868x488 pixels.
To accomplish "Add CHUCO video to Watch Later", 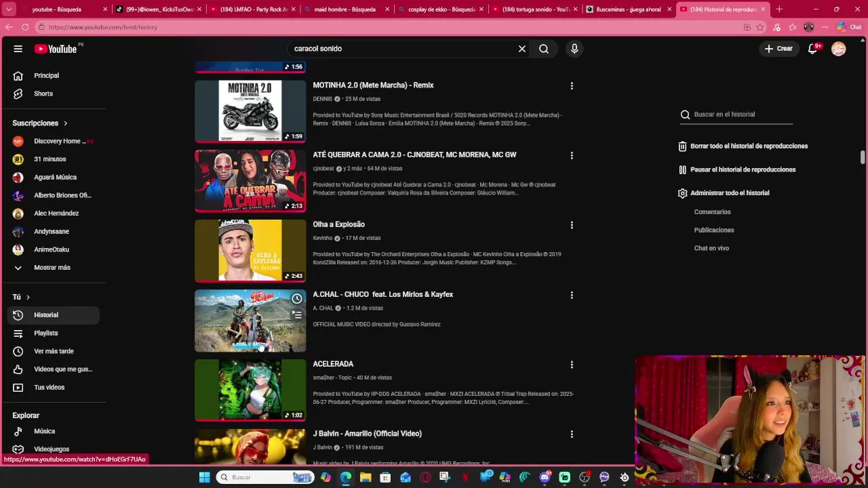I will (x=297, y=299).
